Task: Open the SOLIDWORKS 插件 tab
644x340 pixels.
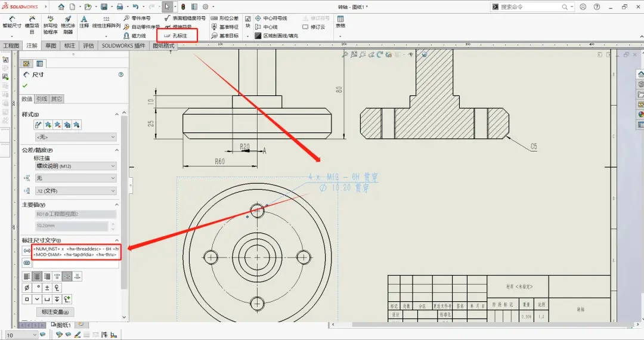Action: (x=123, y=45)
